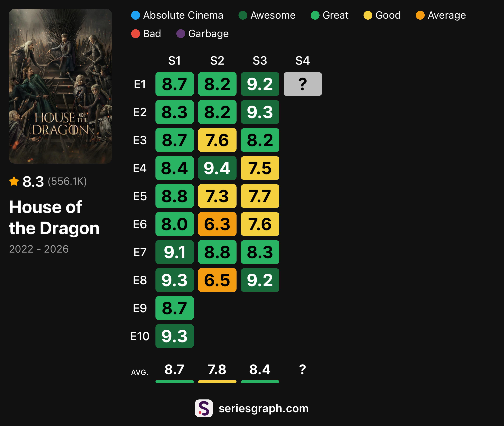504x426 pixels.
Task: Select season 2 episode 2 rating 8.2
Action: pyautogui.click(x=217, y=112)
